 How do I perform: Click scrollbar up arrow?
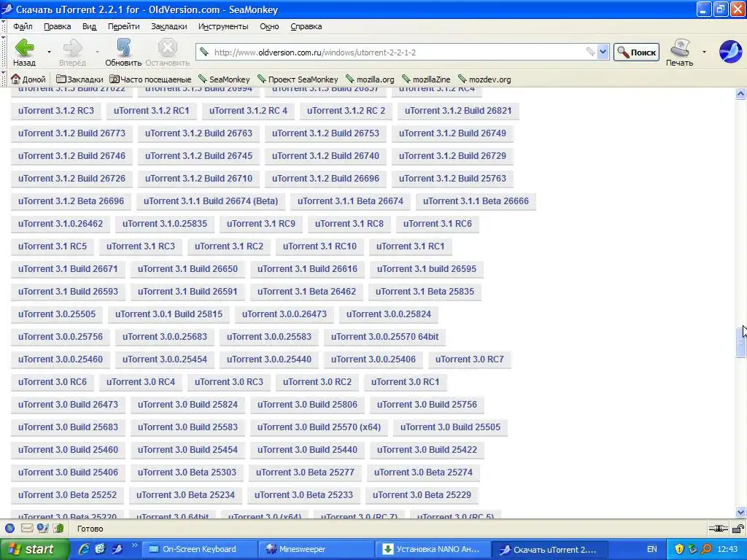(x=740, y=94)
